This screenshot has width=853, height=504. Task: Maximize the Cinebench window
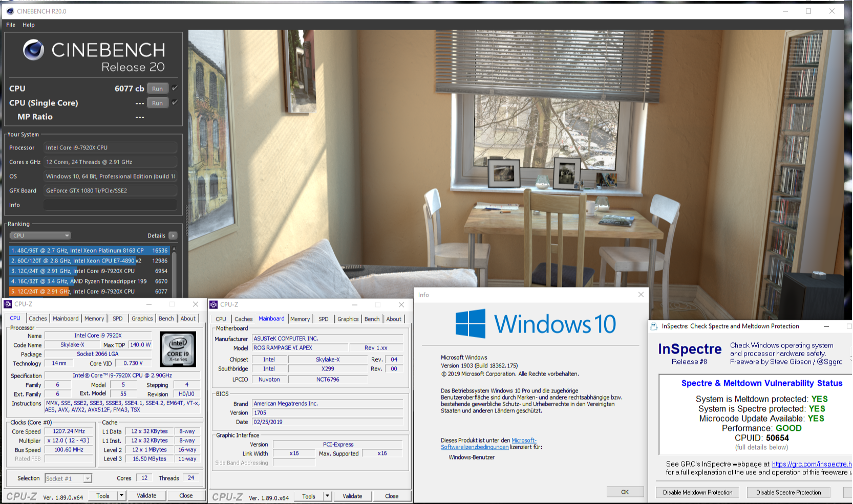808,11
